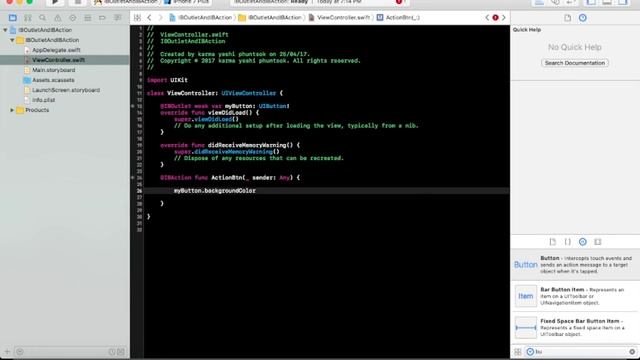Viewport: 640px width, 360px height.
Task: Stop the running scheme with Stop button
Action: click(x=77, y=2)
